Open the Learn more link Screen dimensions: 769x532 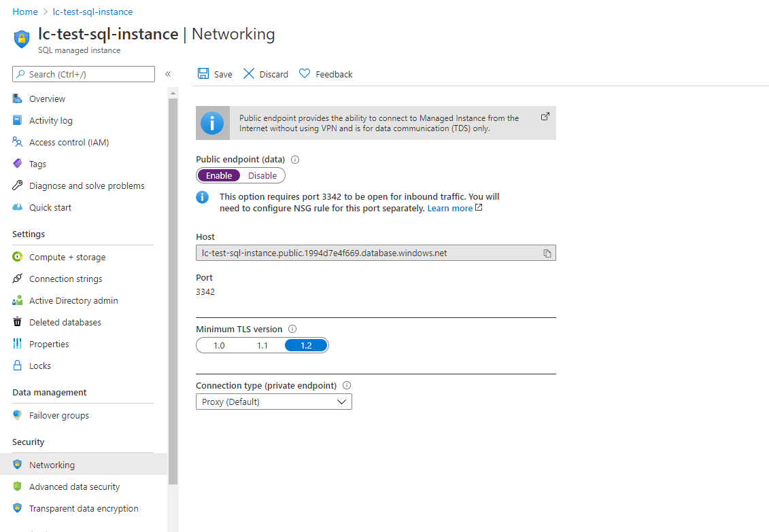point(449,208)
